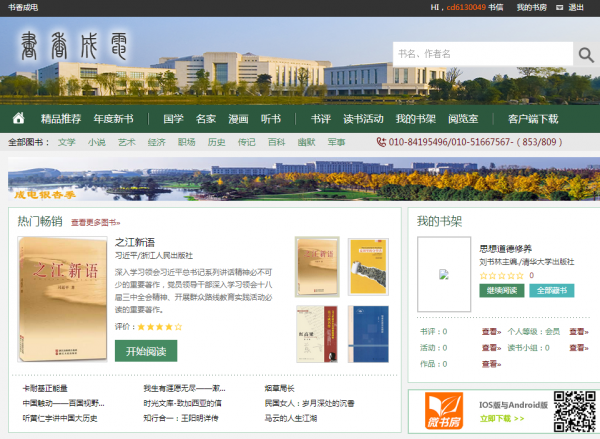
Task: Click the home icon in navigation bar
Action: (x=20, y=118)
